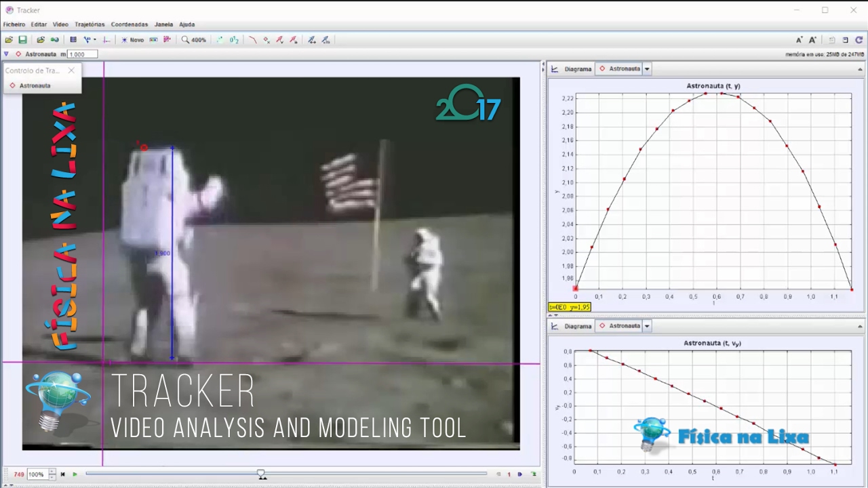
Task: Click the top Diagrama button
Action: coord(578,68)
